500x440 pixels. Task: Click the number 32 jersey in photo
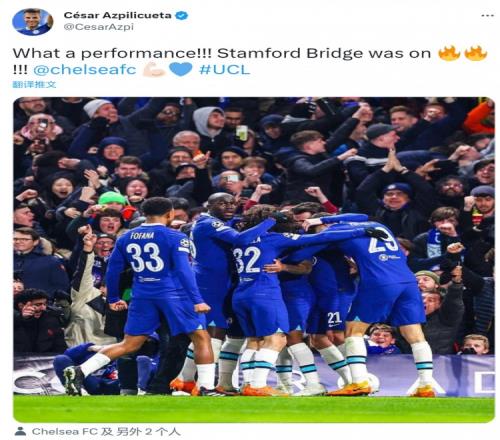[x=247, y=260]
